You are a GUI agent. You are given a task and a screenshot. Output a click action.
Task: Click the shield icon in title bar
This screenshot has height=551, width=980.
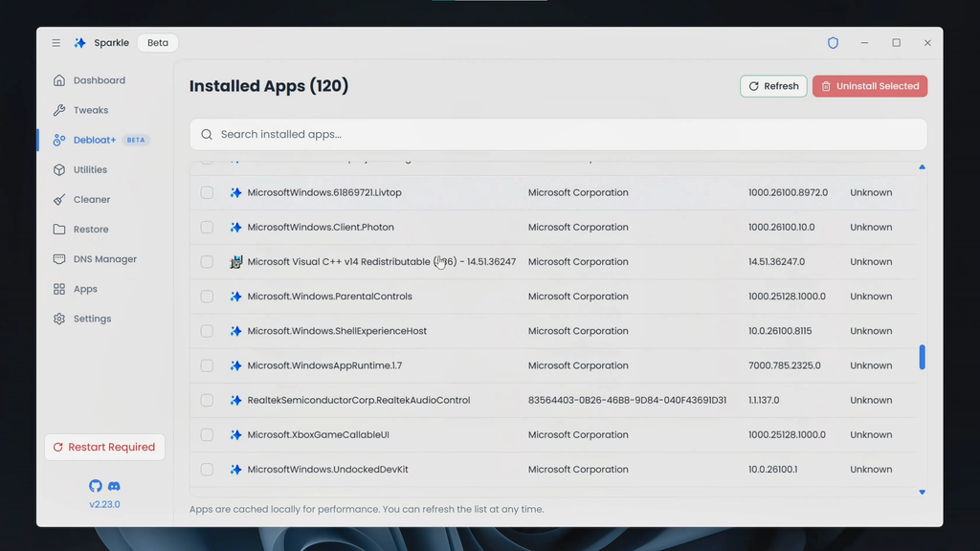[x=834, y=43]
